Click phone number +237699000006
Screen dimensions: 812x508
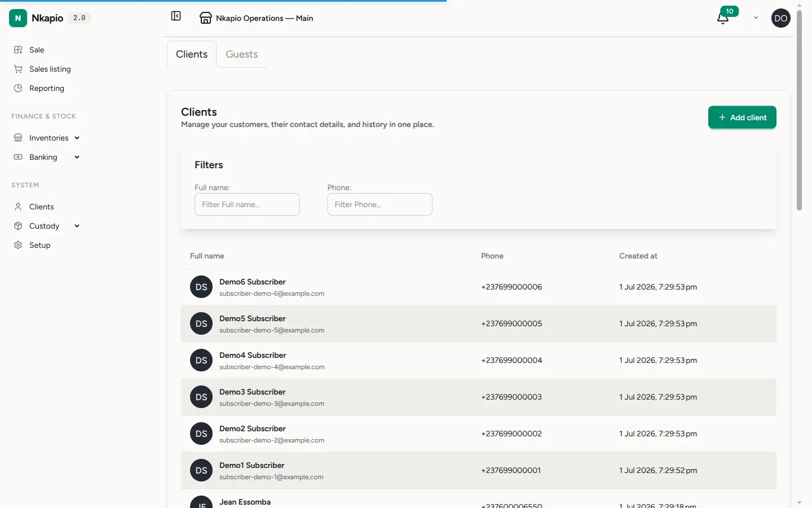511,287
